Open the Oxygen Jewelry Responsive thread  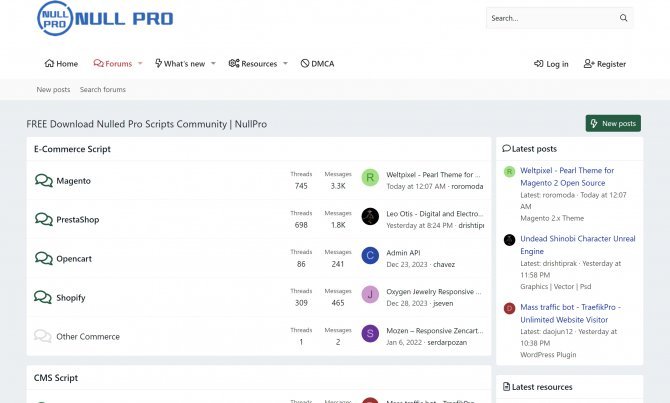434,291
